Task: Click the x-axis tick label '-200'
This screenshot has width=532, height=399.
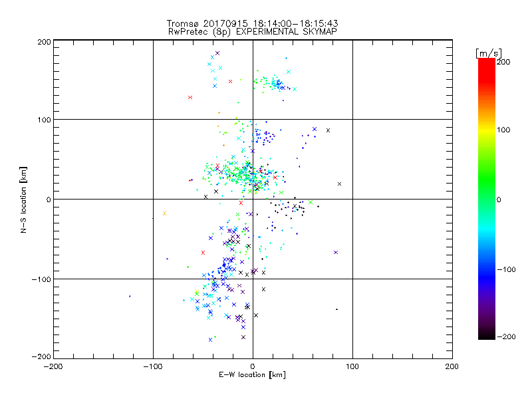Action: tap(53, 366)
